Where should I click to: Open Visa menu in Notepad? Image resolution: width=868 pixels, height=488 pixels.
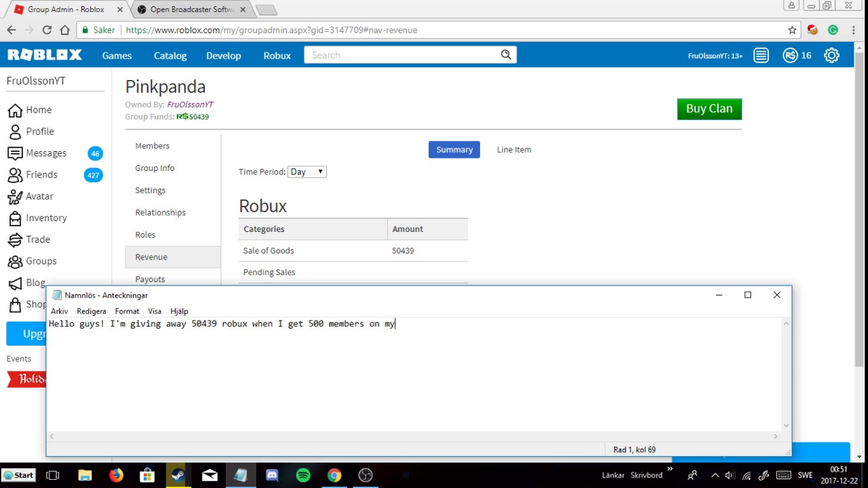coord(155,311)
